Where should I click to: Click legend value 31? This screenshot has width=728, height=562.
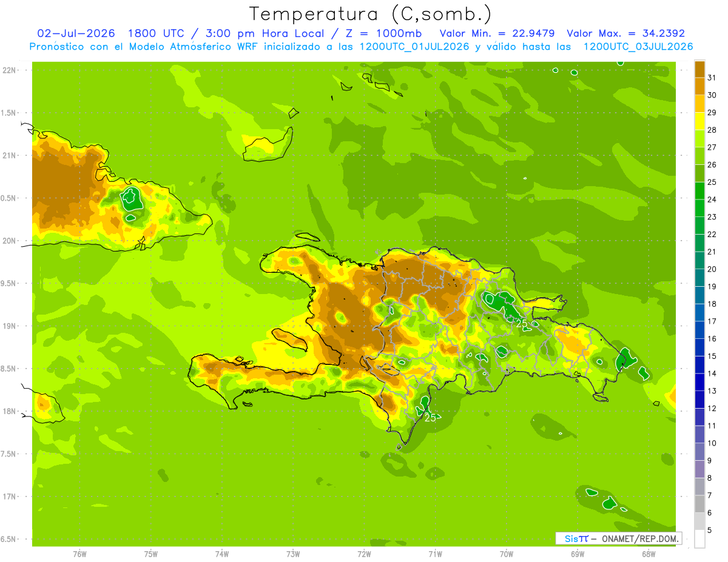(x=712, y=77)
